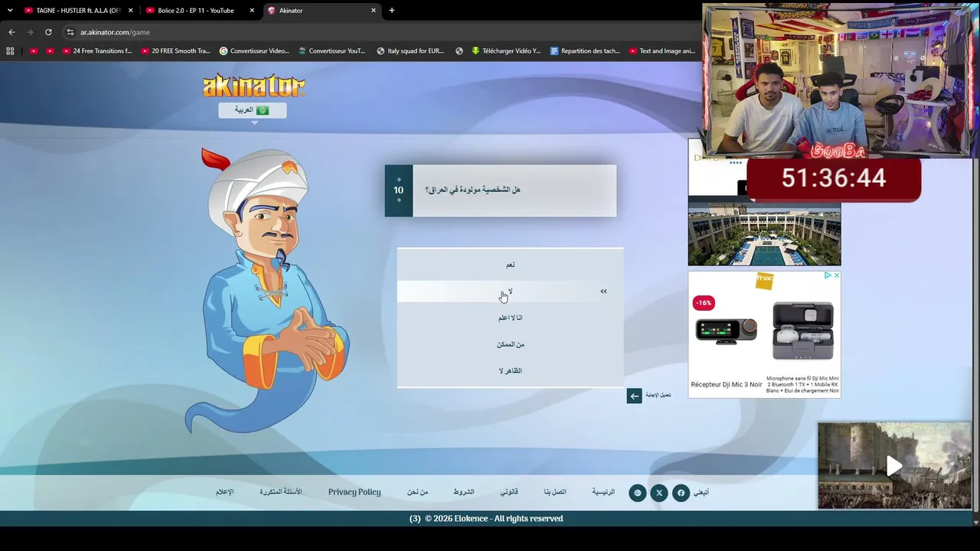Open a new browser tab
Screen dimensions: 980x551
point(392,11)
